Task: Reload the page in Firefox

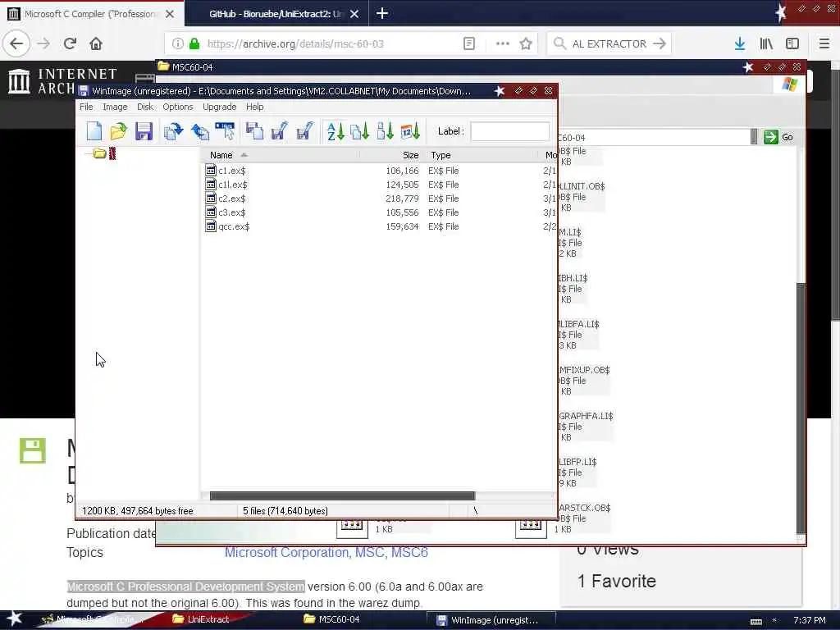Action: coord(71,43)
